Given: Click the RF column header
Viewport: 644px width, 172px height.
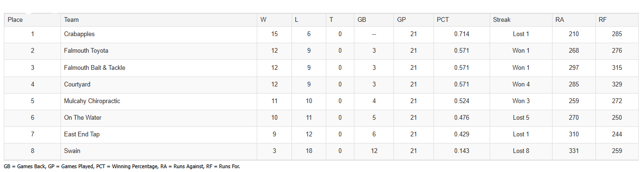Looking at the screenshot, I should pyautogui.click(x=603, y=20).
